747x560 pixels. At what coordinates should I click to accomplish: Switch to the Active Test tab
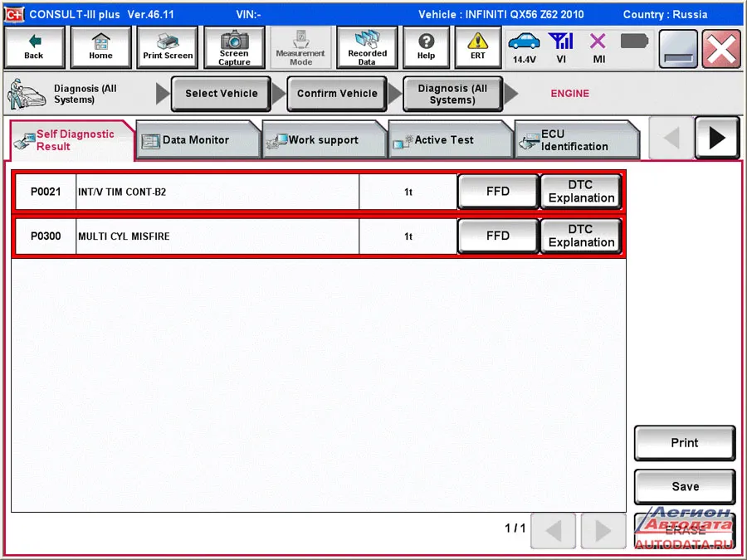click(451, 140)
